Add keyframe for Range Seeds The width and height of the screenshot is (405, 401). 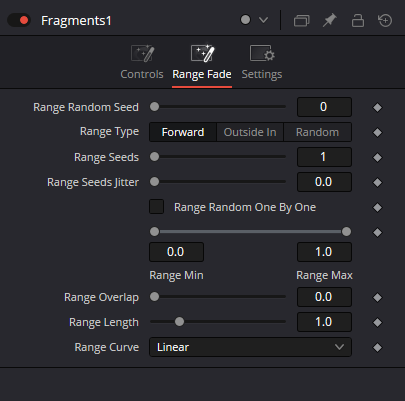(377, 157)
